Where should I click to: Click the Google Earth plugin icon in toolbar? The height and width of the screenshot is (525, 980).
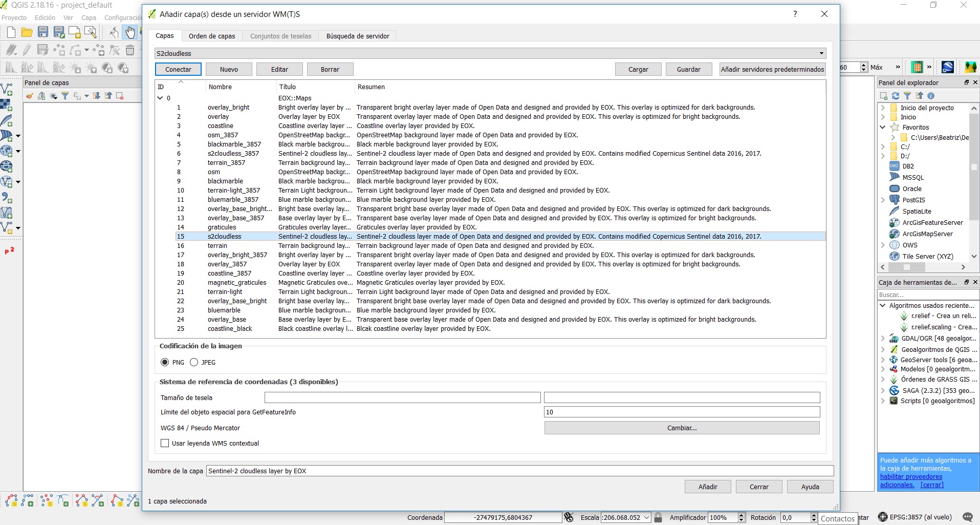[x=947, y=67]
